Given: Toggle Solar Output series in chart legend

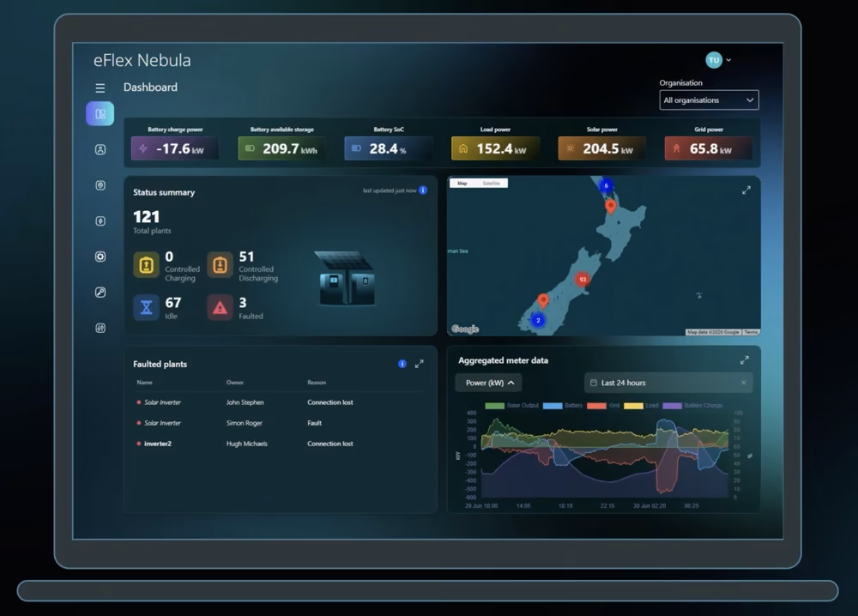Looking at the screenshot, I should tap(511, 406).
